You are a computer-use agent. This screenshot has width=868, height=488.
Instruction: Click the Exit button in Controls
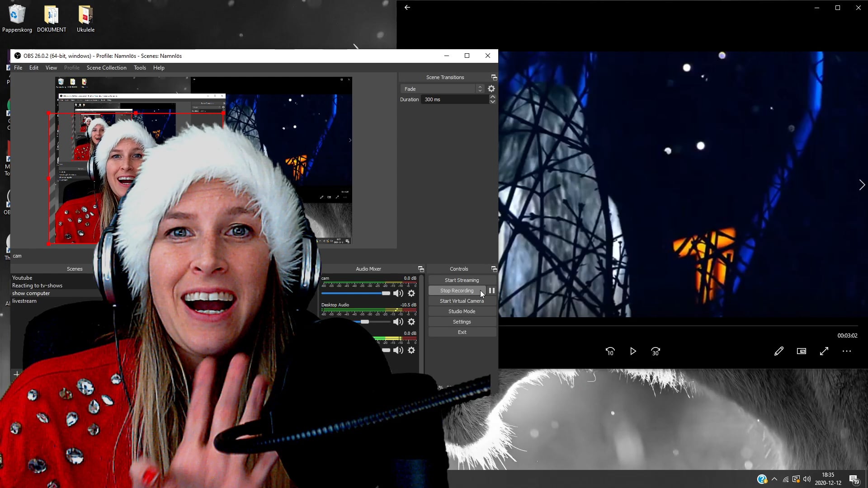462,332
